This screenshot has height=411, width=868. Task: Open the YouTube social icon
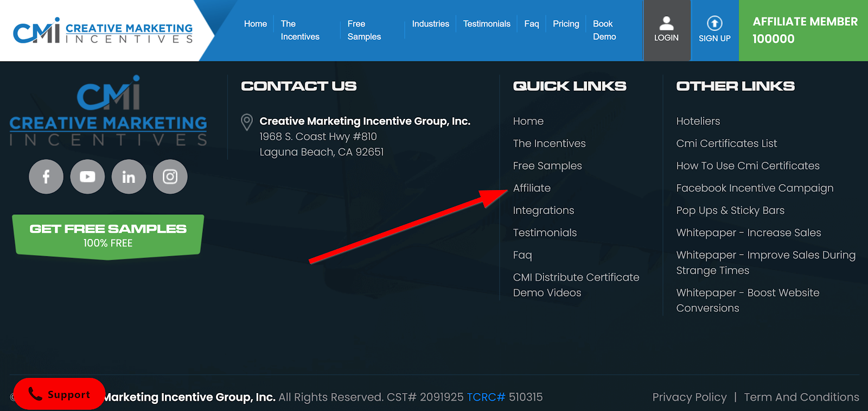[x=87, y=176]
